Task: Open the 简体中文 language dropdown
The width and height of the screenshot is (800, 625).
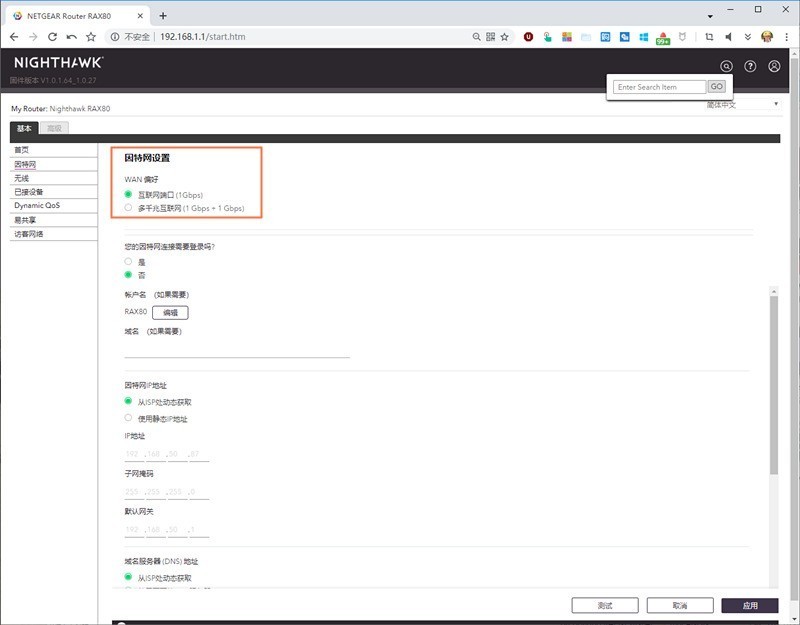Action: point(742,105)
